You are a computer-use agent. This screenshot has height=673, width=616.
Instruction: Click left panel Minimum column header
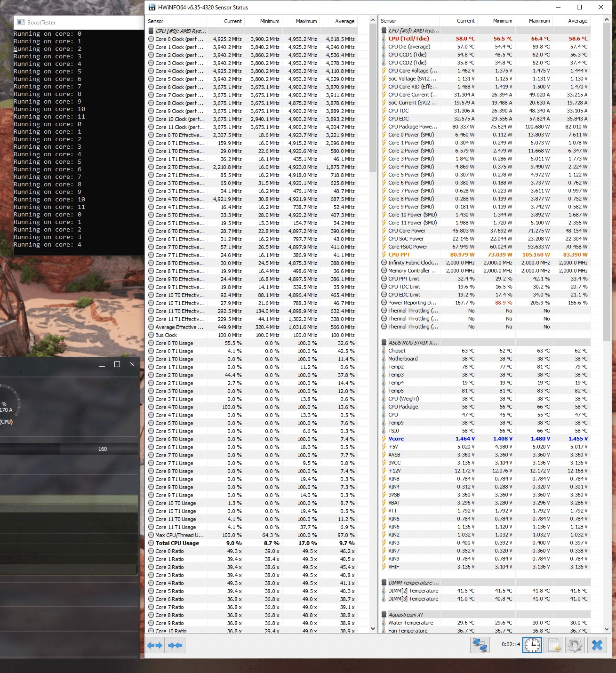pyautogui.click(x=263, y=21)
